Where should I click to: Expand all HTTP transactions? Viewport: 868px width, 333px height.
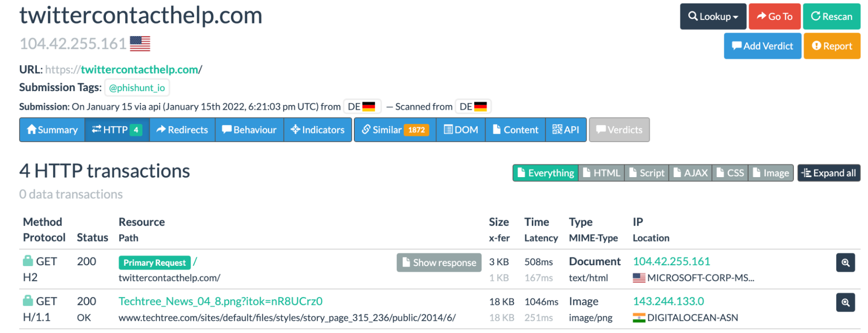click(x=829, y=173)
